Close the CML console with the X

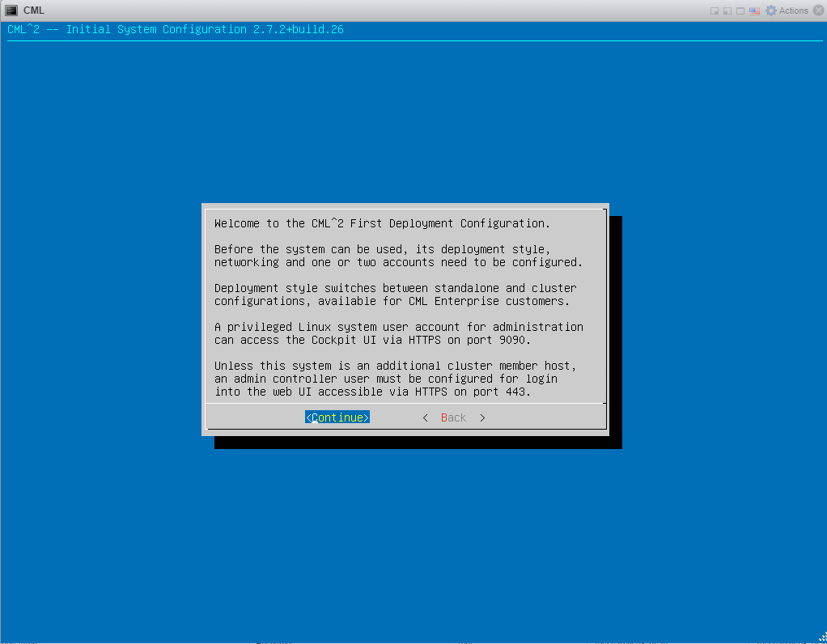coord(819,11)
